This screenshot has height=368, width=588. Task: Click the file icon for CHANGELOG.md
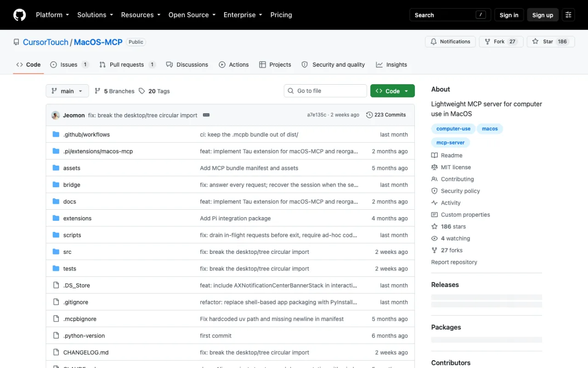pos(56,352)
